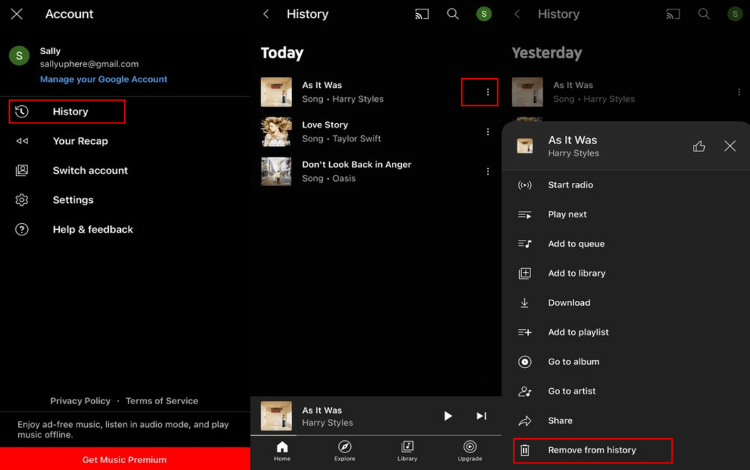Open the Privacy Policy link
The width and height of the screenshot is (750, 470).
point(80,401)
